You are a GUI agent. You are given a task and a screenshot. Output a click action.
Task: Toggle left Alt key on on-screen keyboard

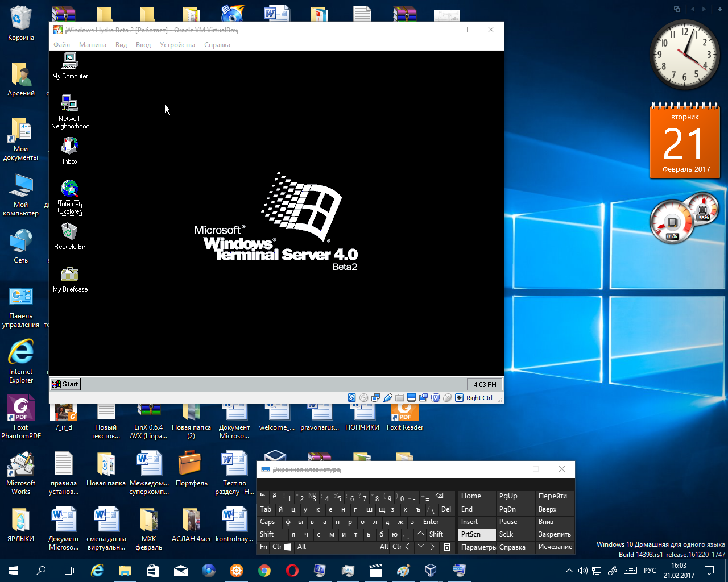click(x=301, y=547)
